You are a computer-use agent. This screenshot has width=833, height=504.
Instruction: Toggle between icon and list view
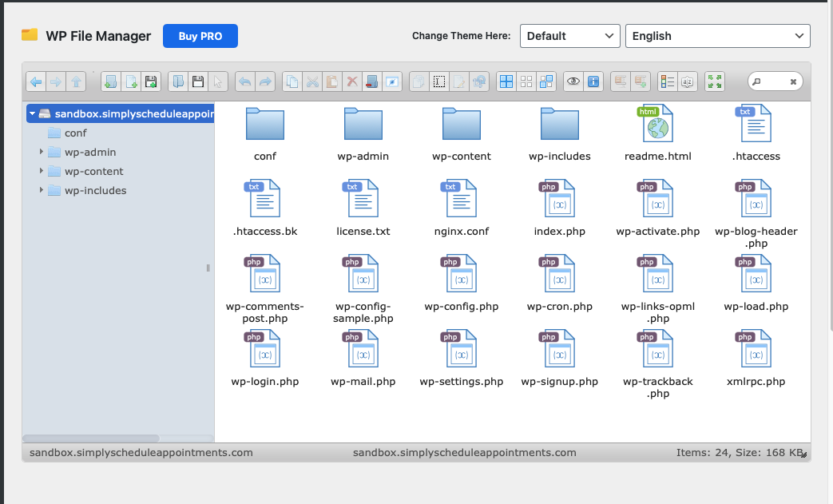(668, 81)
